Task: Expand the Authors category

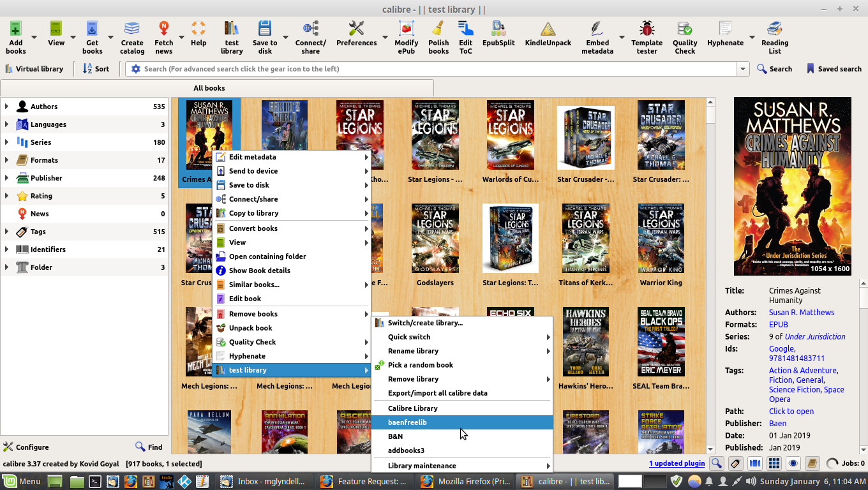Action: pos(7,107)
